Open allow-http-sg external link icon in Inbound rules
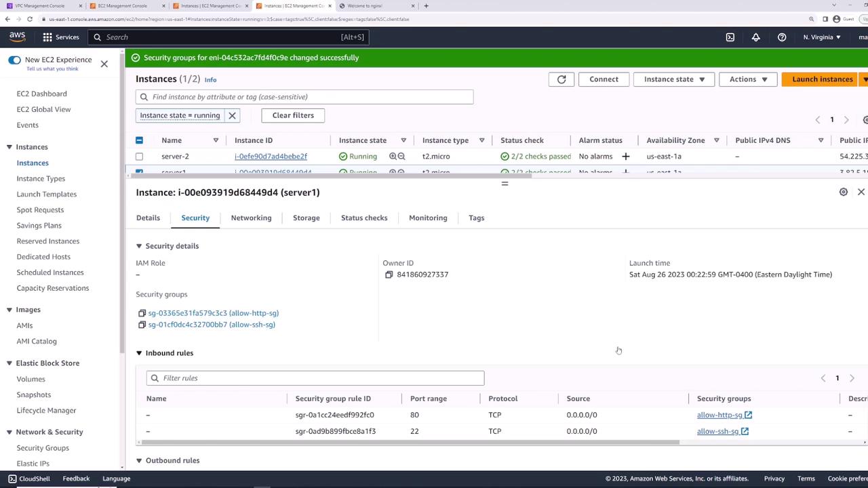Screen dimensions: 868x488 (748, 415)
